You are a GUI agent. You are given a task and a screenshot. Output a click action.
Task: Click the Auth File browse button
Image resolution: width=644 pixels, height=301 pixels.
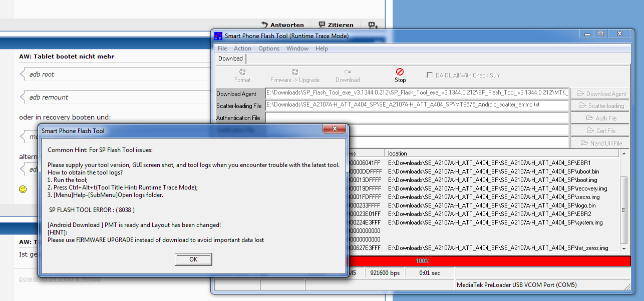pos(600,118)
